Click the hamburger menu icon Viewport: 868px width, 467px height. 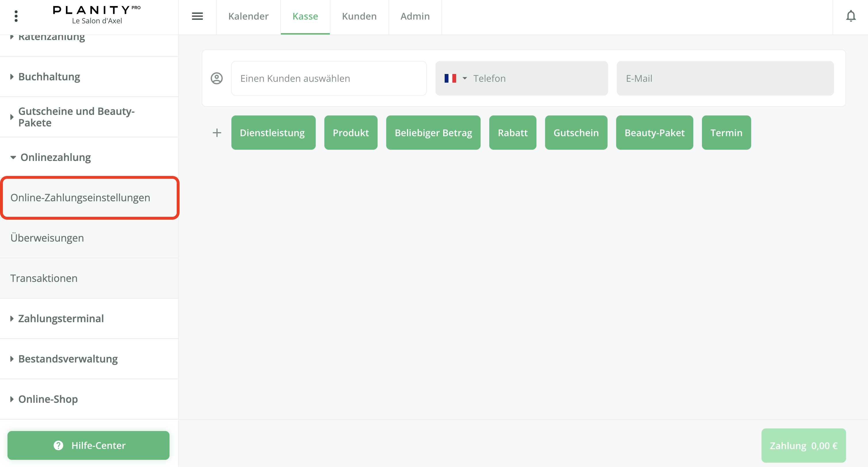coord(197,16)
